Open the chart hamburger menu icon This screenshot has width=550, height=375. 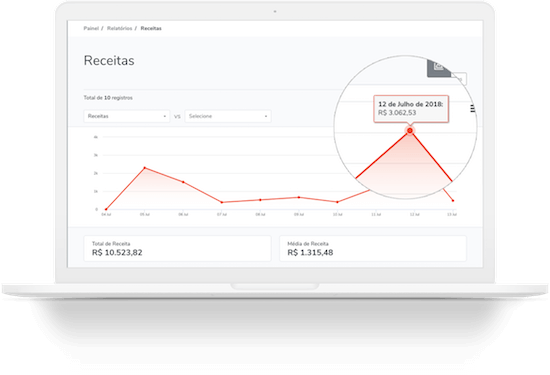pos(472,109)
